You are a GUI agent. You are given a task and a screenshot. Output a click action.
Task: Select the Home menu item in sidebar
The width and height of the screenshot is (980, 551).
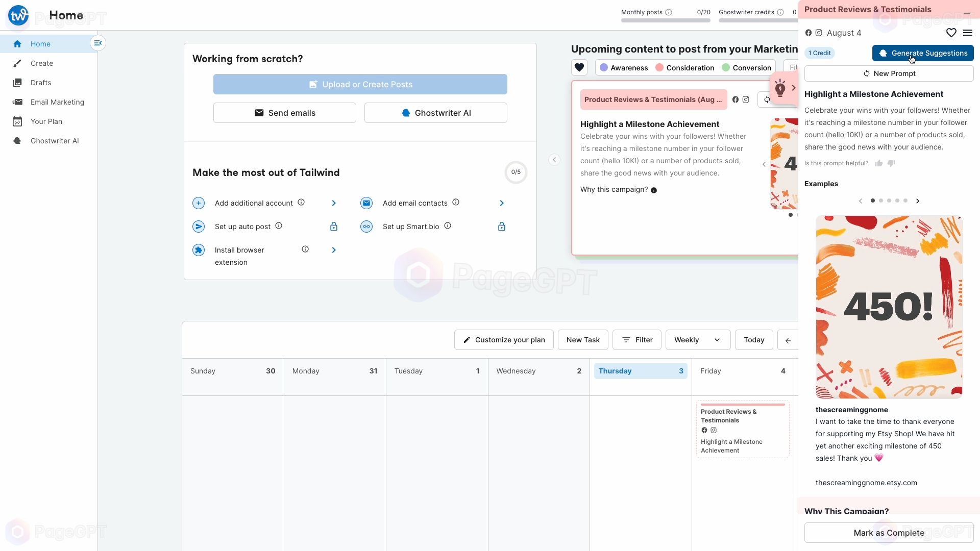pos(40,43)
